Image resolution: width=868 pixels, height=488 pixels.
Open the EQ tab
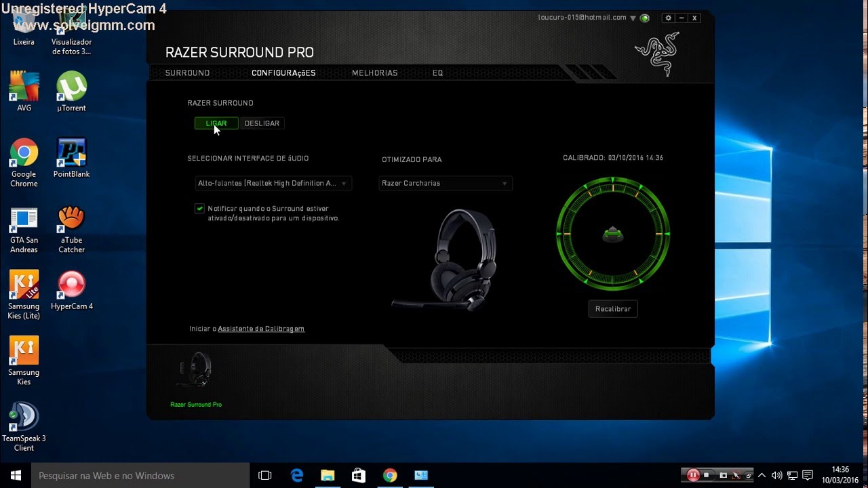pyautogui.click(x=437, y=73)
